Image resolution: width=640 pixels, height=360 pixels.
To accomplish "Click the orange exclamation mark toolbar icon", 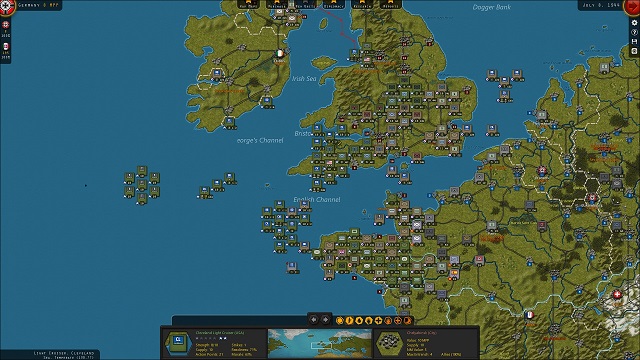I will click(349, 321).
